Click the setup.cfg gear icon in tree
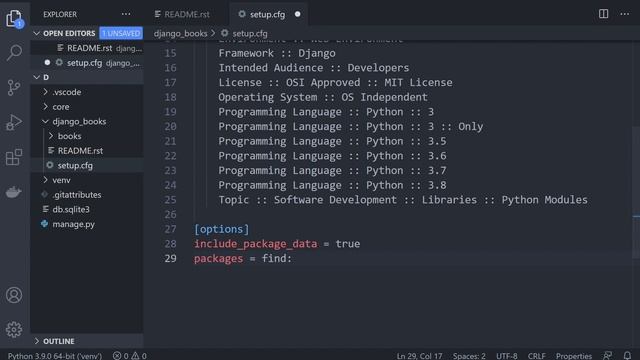 tap(50, 165)
